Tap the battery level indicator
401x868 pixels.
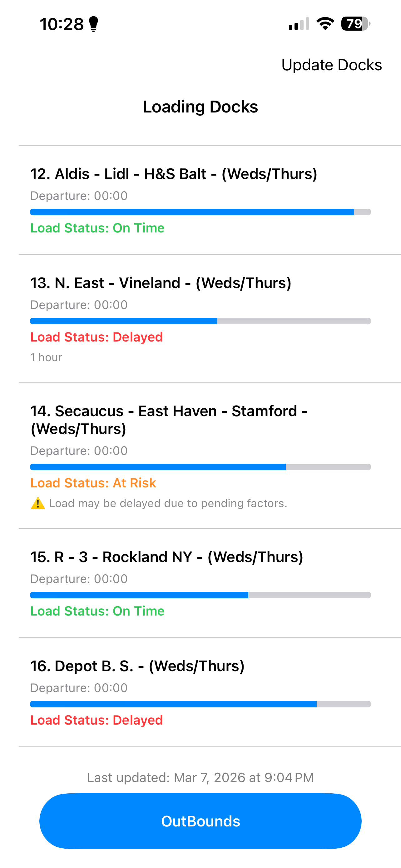[355, 24]
